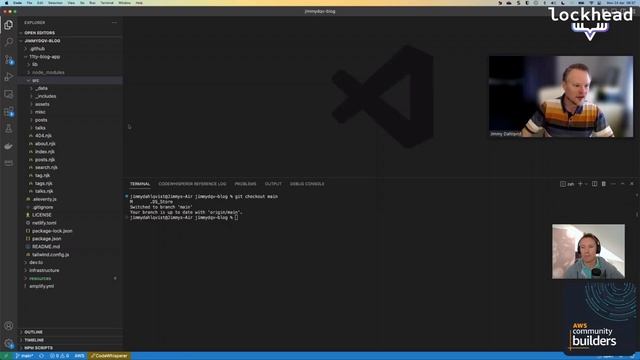Open the Testing flask view
The height and width of the screenshot is (360, 640).
pos(9,129)
